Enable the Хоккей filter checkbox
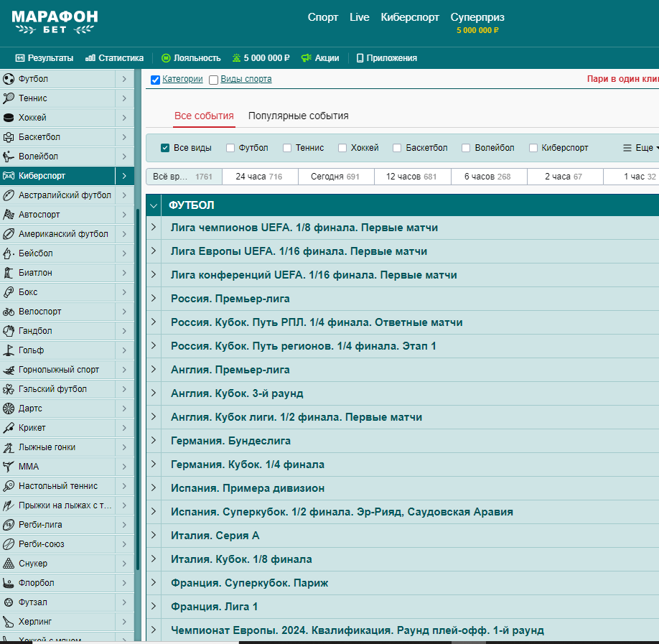 (x=342, y=148)
